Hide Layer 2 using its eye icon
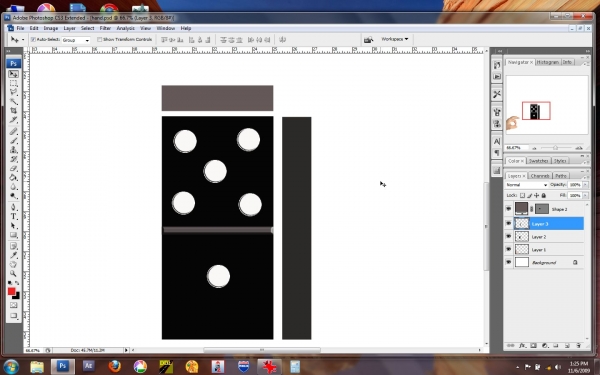This screenshot has height=375, width=600. click(x=508, y=236)
